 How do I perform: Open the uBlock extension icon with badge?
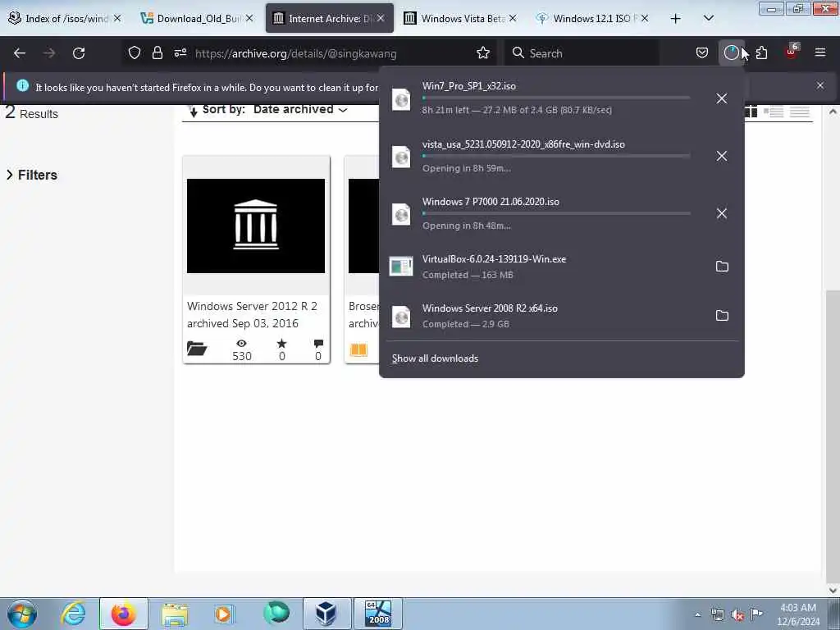tap(792, 52)
